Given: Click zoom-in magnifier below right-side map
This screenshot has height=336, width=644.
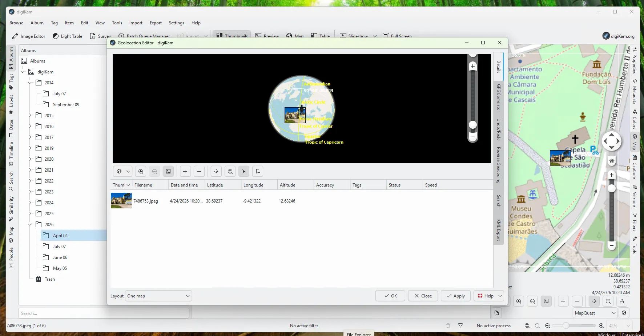Looking at the screenshot, I should 519,301.
